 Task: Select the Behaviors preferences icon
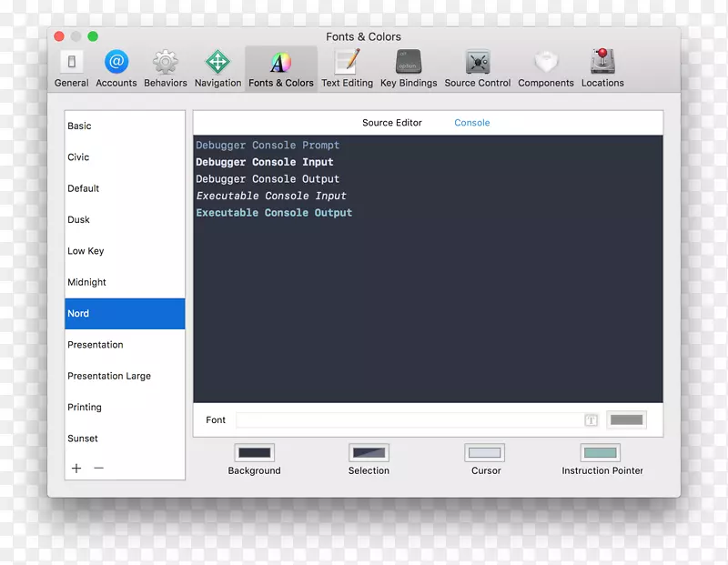tap(165, 64)
